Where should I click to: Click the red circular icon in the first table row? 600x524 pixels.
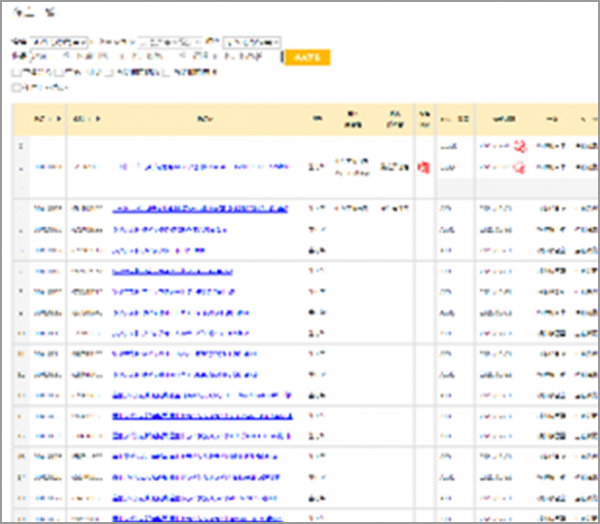click(520, 147)
